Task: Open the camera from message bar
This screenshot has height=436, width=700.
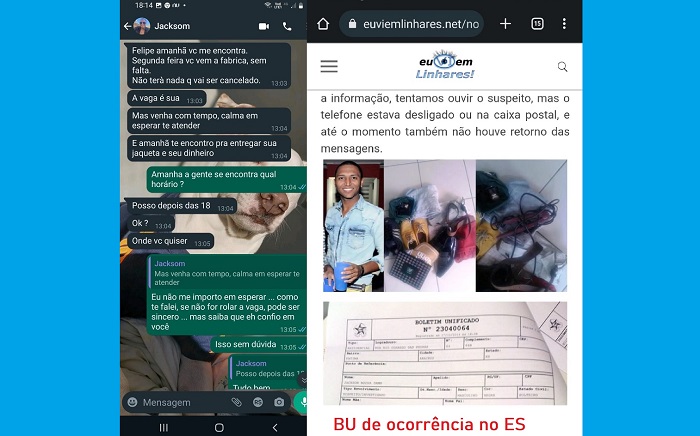Action: [x=279, y=403]
